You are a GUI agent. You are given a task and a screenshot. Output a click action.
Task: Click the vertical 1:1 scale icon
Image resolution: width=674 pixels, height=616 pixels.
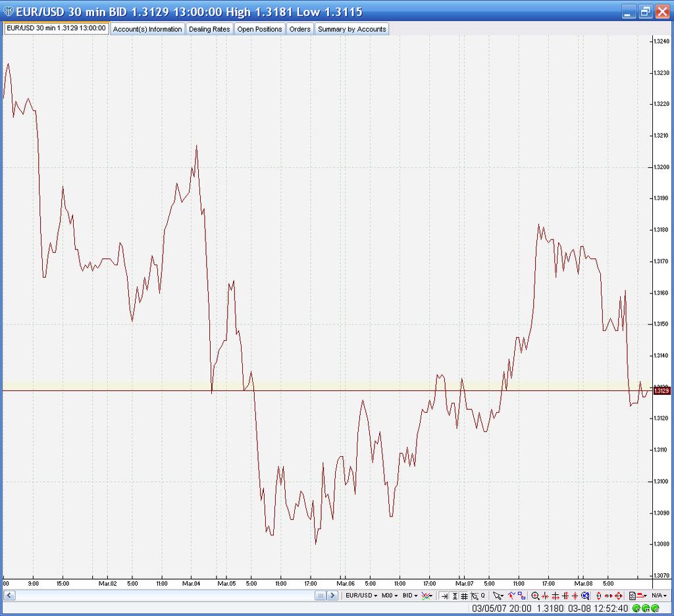click(x=599, y=596)
